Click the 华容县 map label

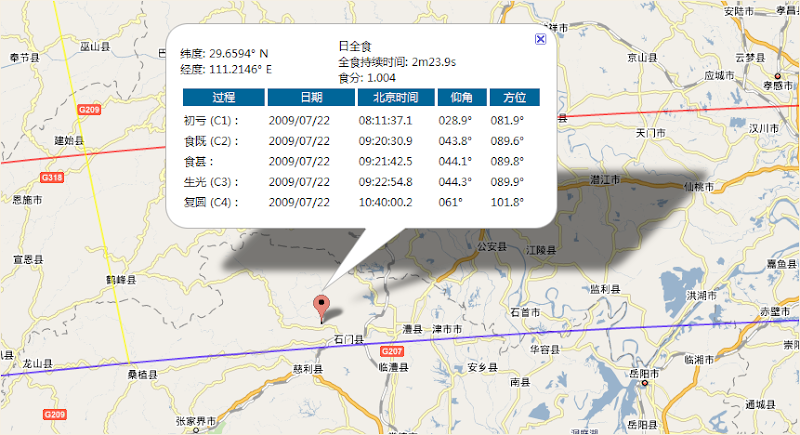tap(545, 350)
